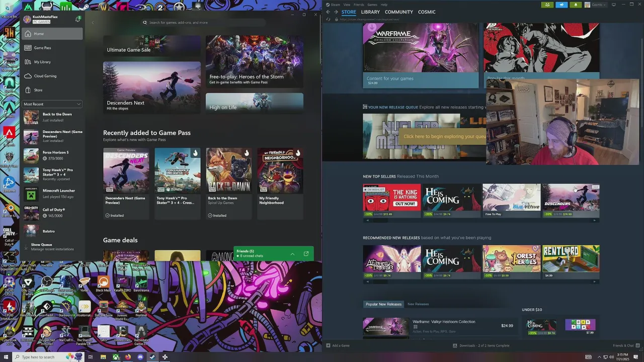This screenshot has height=362, width=644.
Task: Open Friends menu in Steam
Action: (359, 5)
